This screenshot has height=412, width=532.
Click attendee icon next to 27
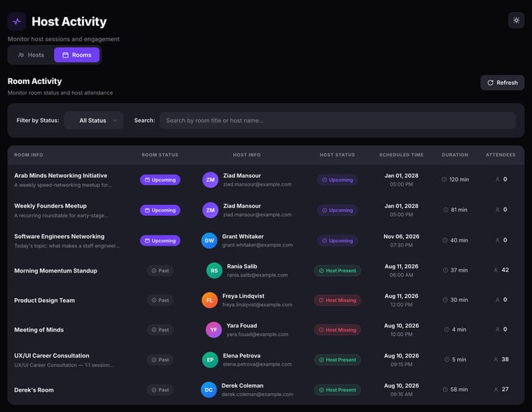point(496,390)
